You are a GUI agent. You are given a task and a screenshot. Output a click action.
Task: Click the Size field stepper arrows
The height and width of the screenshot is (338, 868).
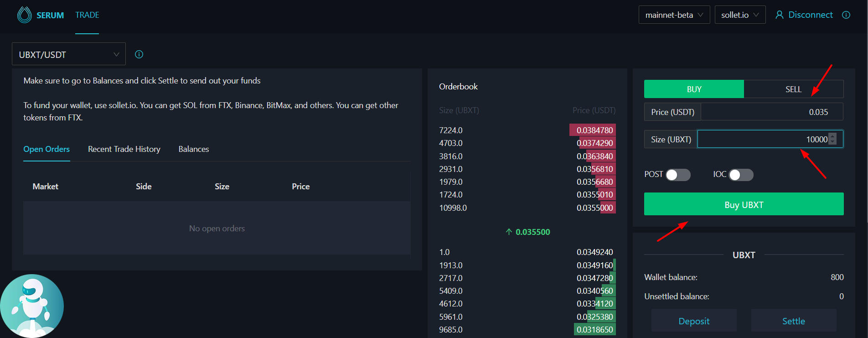832,139
